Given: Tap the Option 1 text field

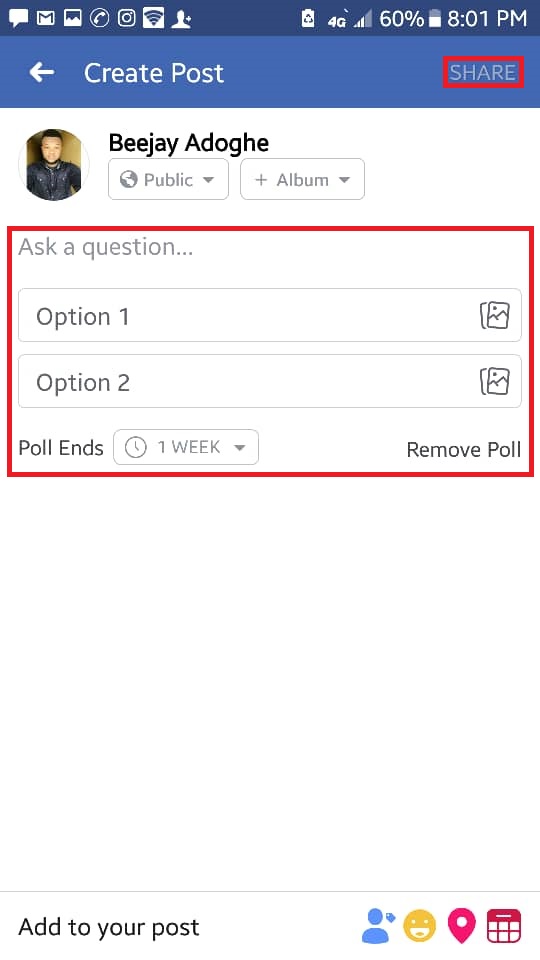Looking at the screenshot, I should click(270, 316).
